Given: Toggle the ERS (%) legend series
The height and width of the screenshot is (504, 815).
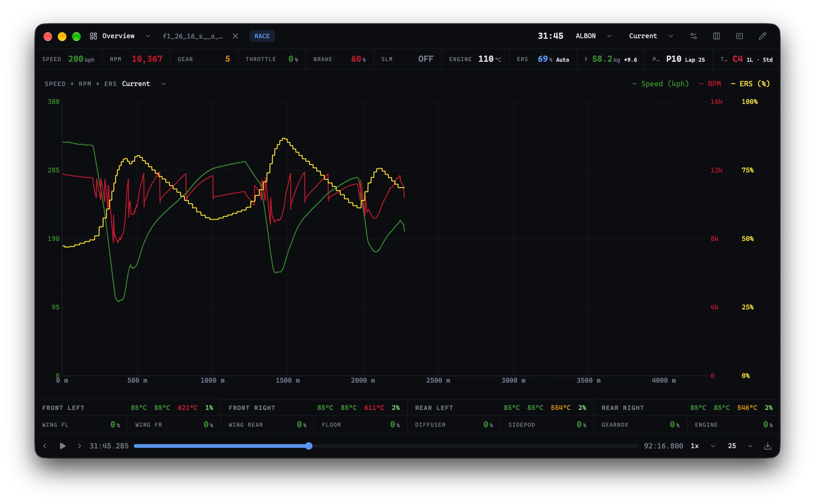Looking at the screenshot, I should click(750, 84).
